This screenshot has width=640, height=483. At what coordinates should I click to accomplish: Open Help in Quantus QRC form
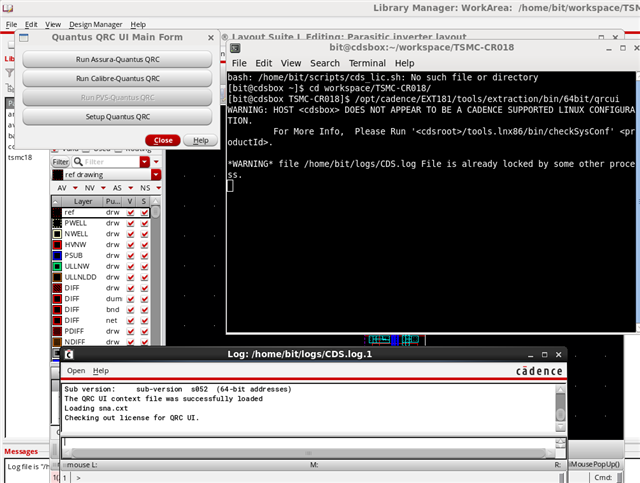[200, 140]
